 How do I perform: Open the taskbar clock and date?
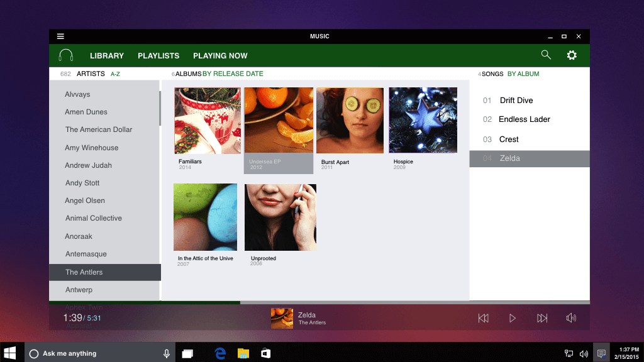pos(626,353)
